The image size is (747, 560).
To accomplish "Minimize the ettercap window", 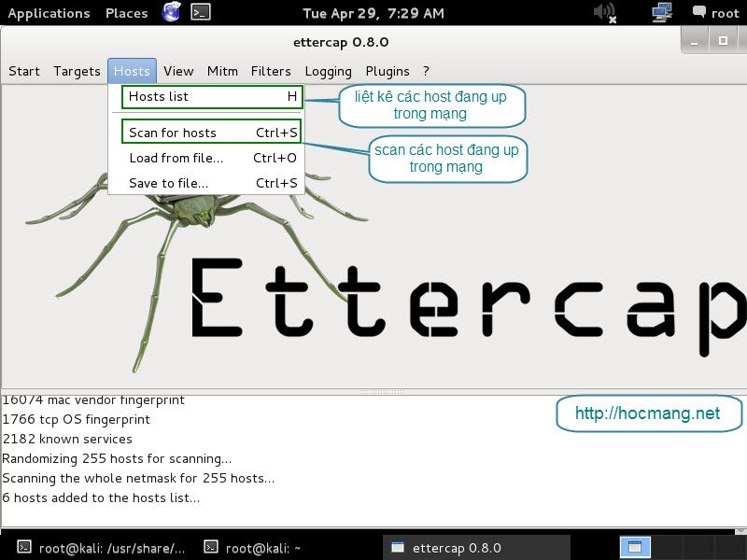I will [695, 41].
